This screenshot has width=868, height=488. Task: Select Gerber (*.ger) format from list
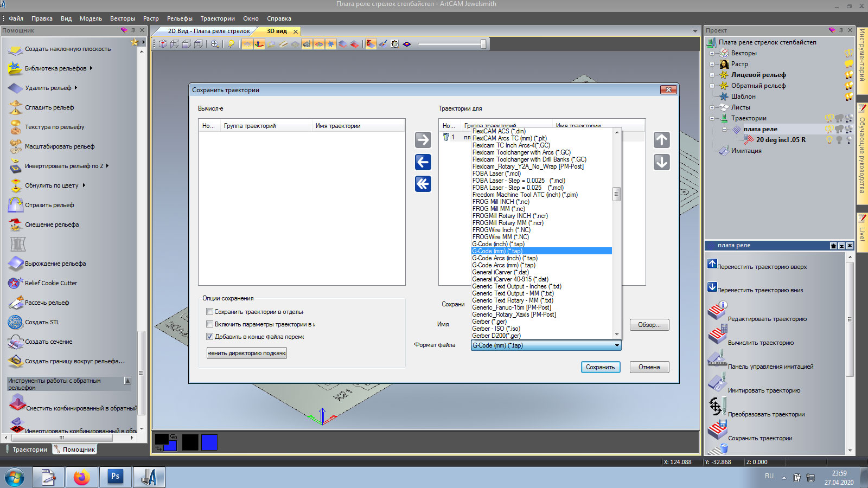coord(489,322)
